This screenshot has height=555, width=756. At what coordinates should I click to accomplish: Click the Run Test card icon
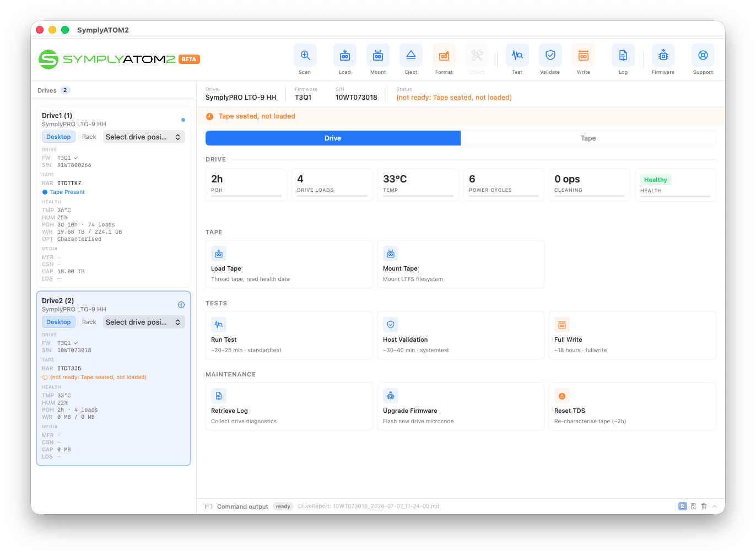(x=219, y=325)
